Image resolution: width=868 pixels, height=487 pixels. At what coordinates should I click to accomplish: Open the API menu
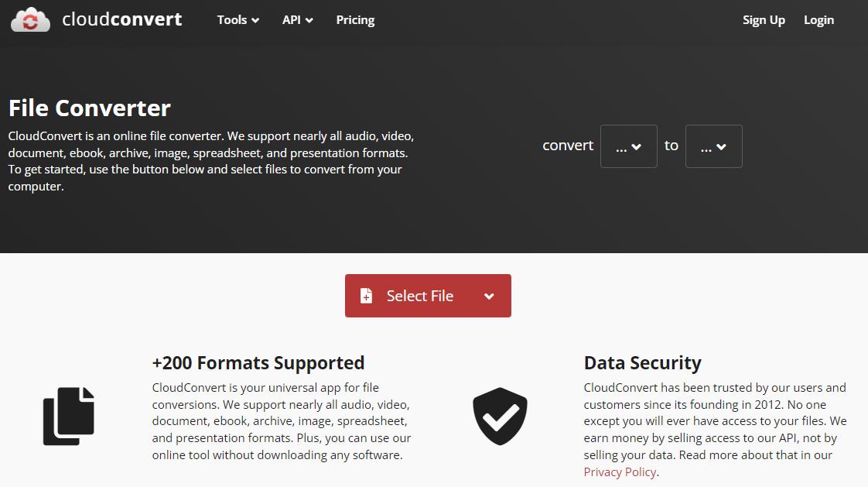point(297,20)
